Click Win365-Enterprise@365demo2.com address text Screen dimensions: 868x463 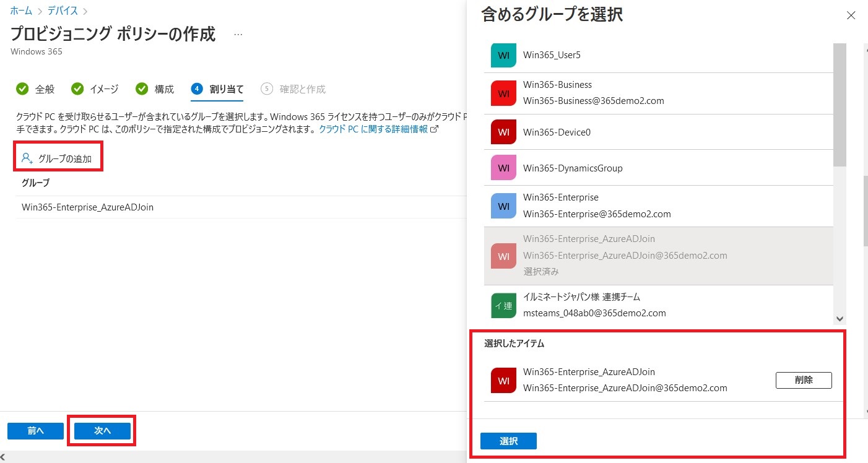(597, 214)
